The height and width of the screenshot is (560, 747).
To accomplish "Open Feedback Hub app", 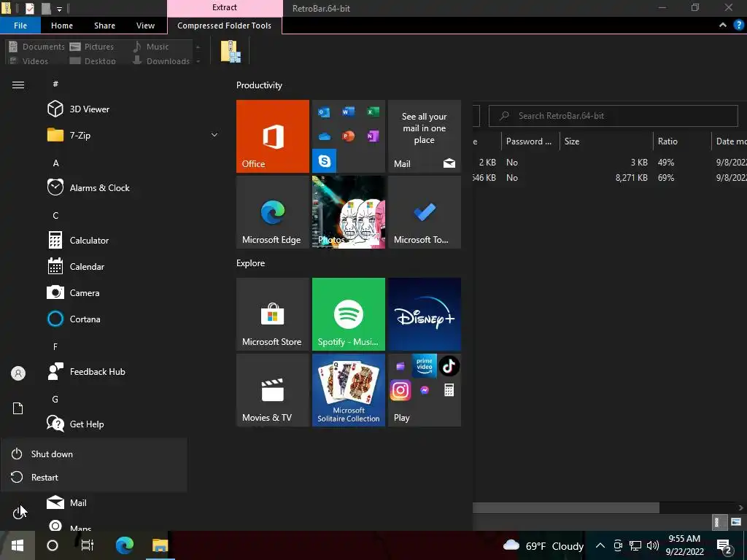I will [86, 371].
